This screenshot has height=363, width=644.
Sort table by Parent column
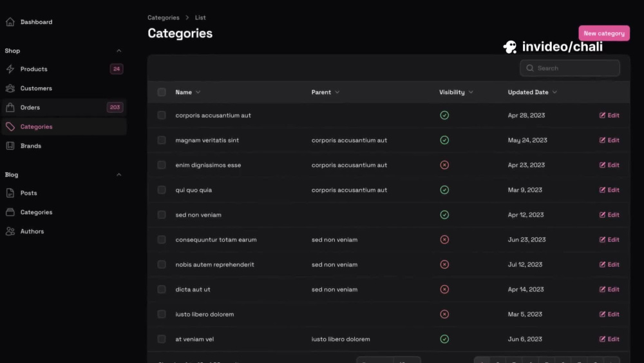pos(325,92)
